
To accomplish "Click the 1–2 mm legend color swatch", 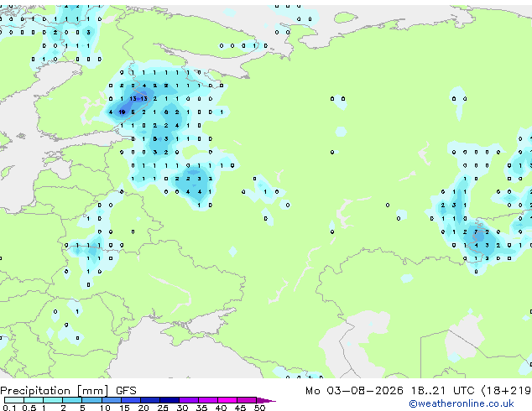I will [x=53, y=400].
